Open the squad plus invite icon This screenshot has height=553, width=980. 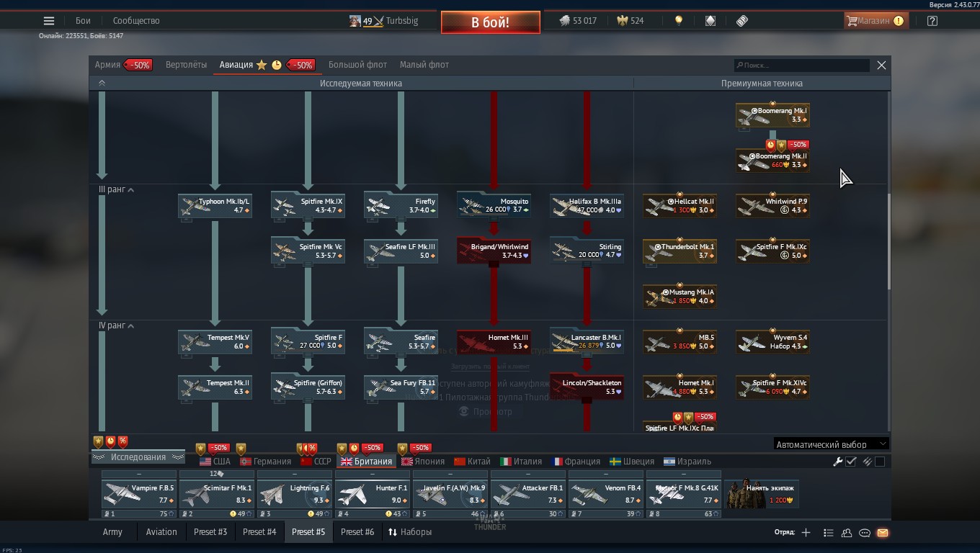point(806,533)
